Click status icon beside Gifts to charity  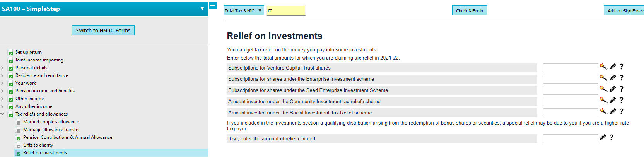tap(19, 145)
